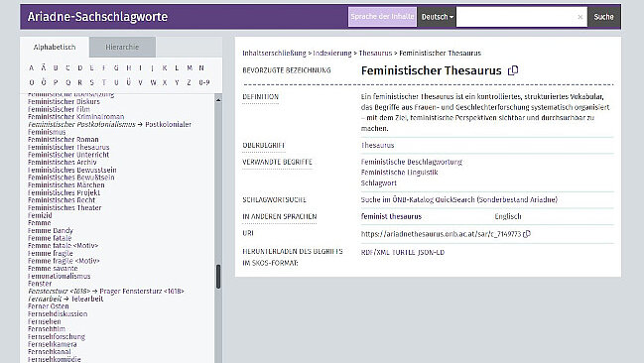644x363 pixels.
Task: Open related term Feministische Linguistik
Action: [399, 173]
